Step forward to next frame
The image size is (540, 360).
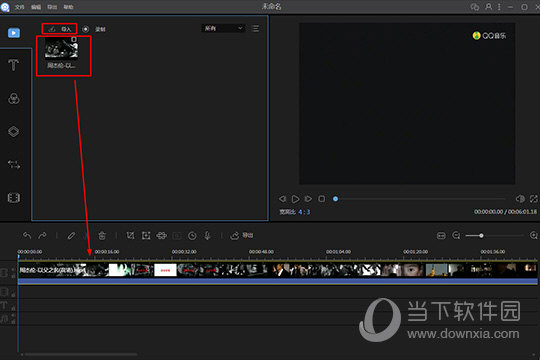(x=308, y=199)
